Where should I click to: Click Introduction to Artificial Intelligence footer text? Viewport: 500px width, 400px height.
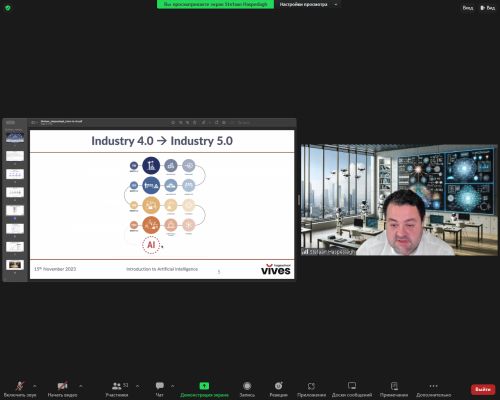(x=162, y=269)
